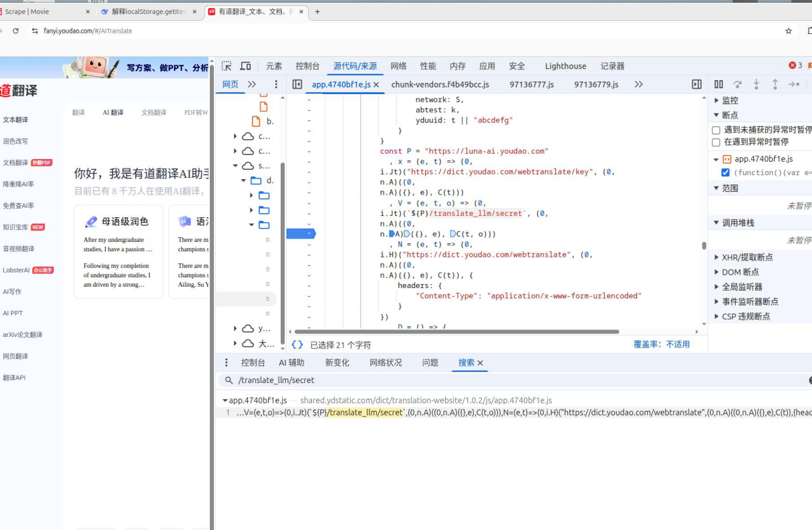This screenshot has height=530, width=812.
Task: Collapse the 调用堆栈 call stack section
Action: point(717,223)
